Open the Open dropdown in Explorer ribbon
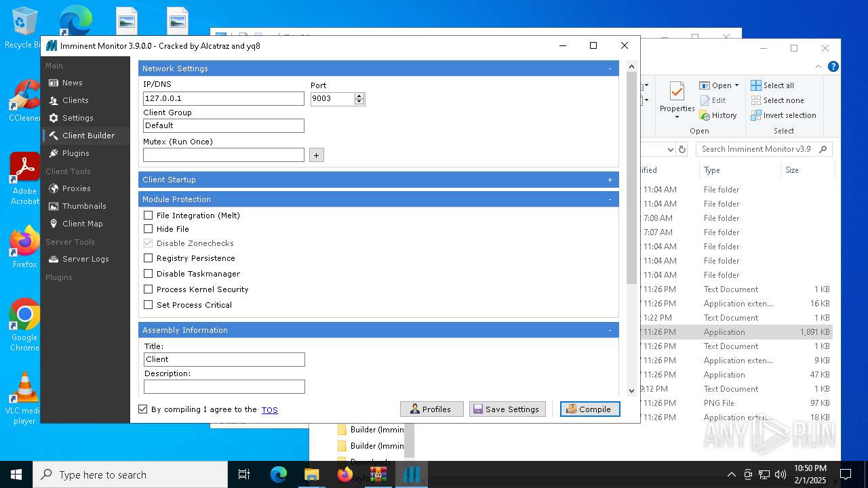This screenshot has height=488, width=868. click(719, 85)
